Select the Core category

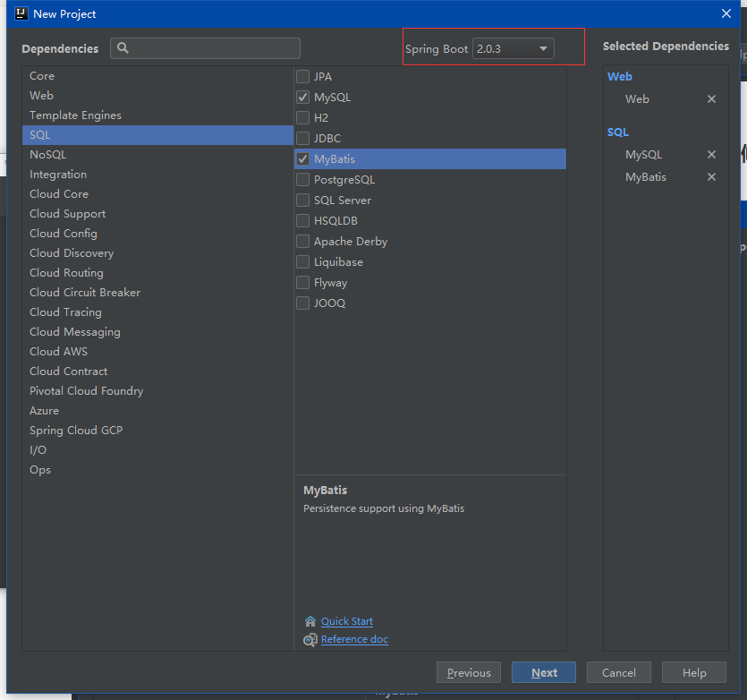tap(157, 76)
